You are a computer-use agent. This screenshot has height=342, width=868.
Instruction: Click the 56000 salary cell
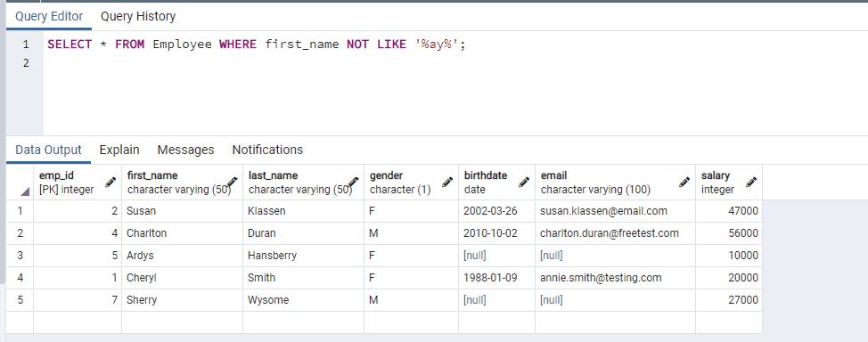tap(728, 233)
